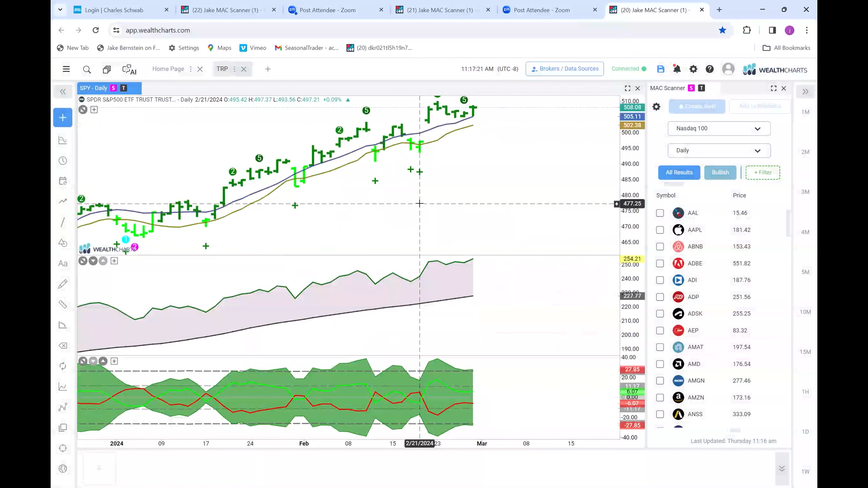Open MAC Scanner settings gear
Image resolution: width=868 pixels, height=488 pixels.
tap(656, 107)
